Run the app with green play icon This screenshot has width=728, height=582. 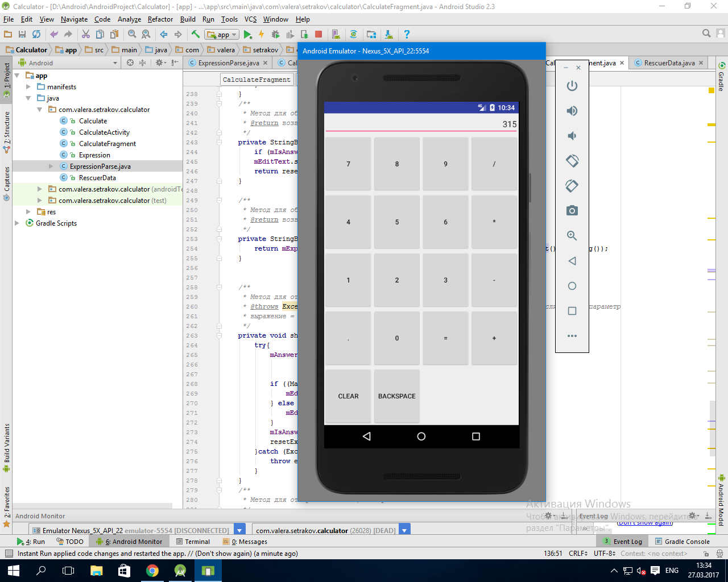(x=247, y=35)
